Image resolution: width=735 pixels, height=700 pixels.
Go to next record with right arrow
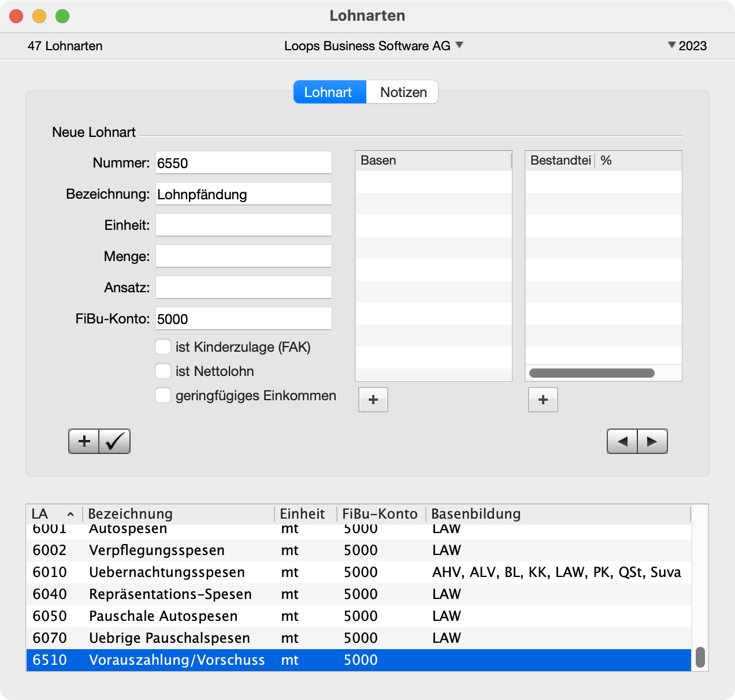tap(652, 441)
